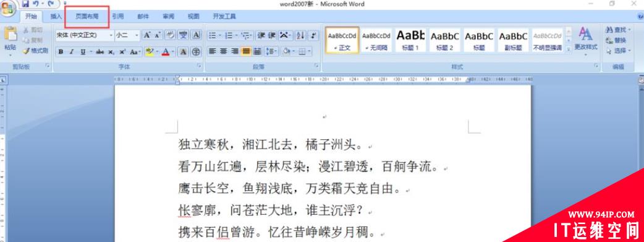Screen dimensions: 644x242
Task: Toggle Bold formatting button
Action: pyautogui.click(x=61, y=52)
